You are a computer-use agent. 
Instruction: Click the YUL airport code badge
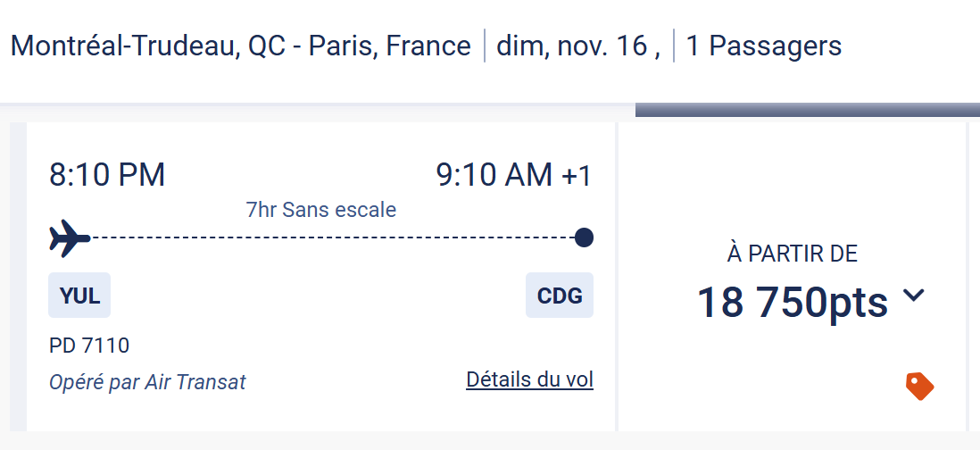tap(79, 296)
